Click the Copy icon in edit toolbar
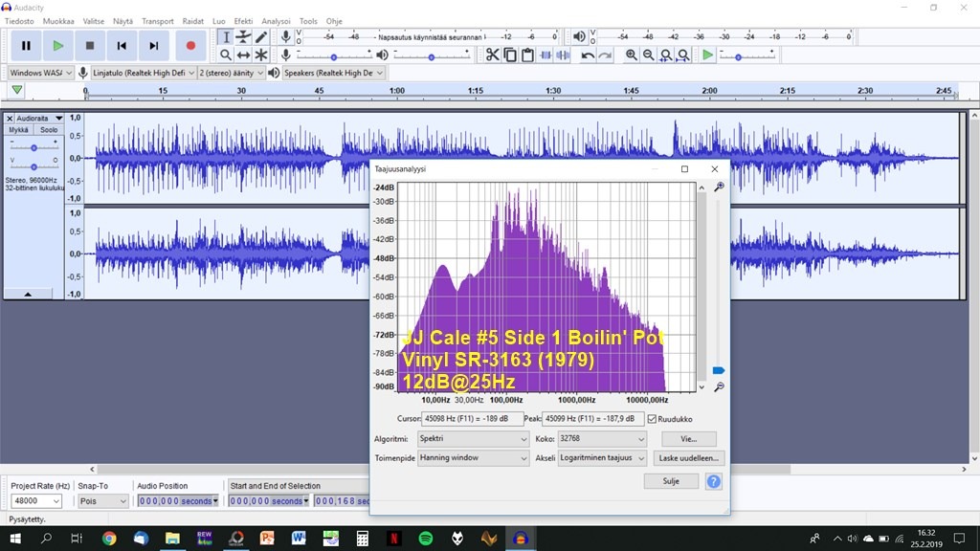The image size is (980, 551). [x=510, y=55]
